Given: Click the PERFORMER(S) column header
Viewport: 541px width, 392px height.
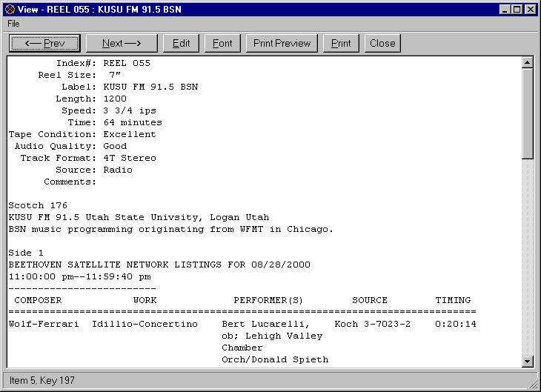Looking at the screenshot, I should click(x=268, y=300).
